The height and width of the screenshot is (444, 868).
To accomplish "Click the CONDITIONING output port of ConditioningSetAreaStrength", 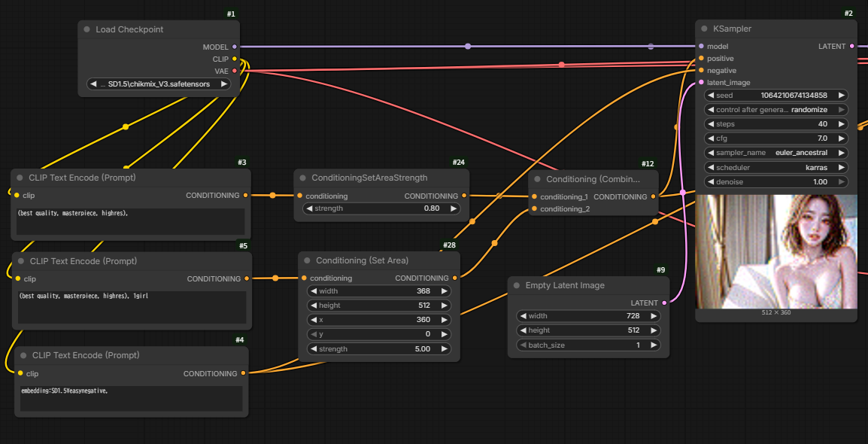I will point(464,196).
